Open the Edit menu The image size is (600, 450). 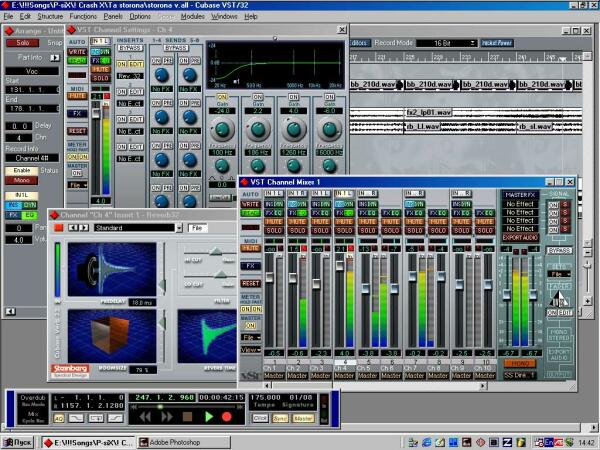pyautogui.click(x=25, y=16)
